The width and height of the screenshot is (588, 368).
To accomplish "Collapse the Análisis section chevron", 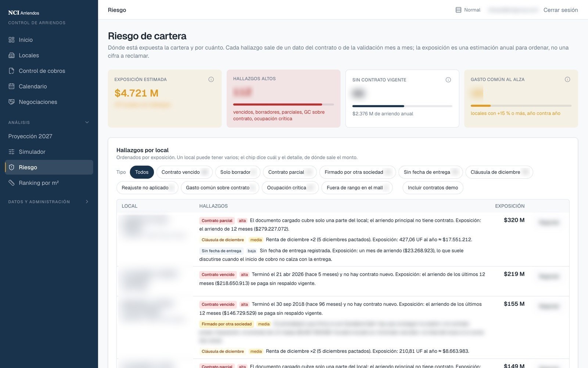I will click(x=87, y=122).
